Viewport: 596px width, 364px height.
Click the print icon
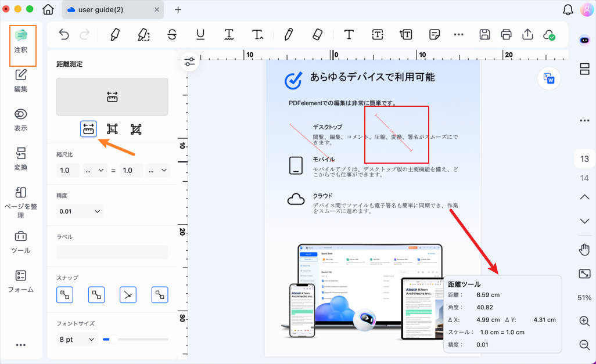click(x=506, y=35)
